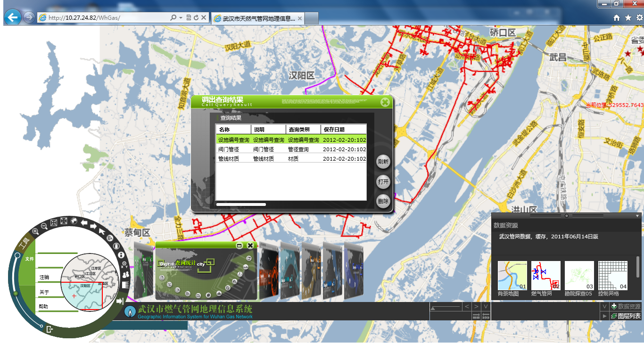This screenshot has width=644, height=343.
Task: Click the globe full-extent icon
Action: pos(74,220)
